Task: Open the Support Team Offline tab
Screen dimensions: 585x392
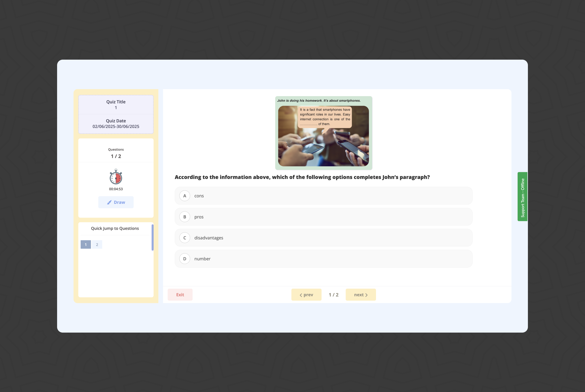Action: [x=522, y=196]
